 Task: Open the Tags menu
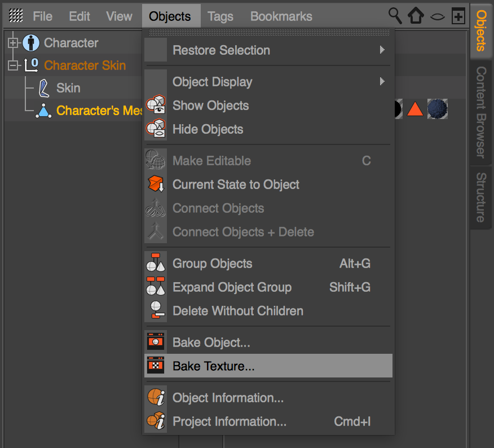[x=220, y=16]
